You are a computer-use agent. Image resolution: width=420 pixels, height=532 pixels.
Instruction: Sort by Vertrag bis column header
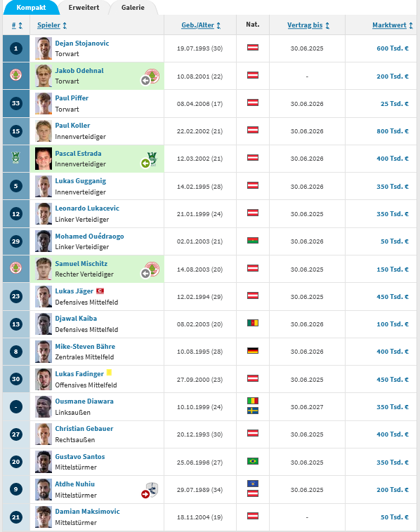[x=308, y=25]
